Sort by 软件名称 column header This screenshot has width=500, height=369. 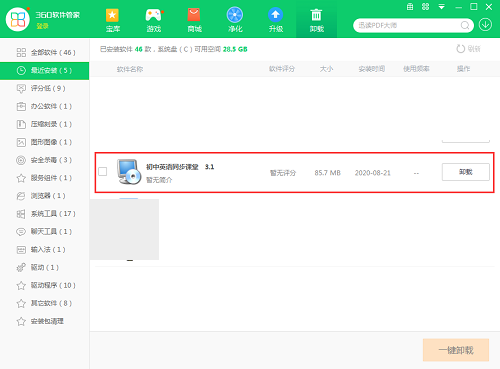[x=130, y=69]
